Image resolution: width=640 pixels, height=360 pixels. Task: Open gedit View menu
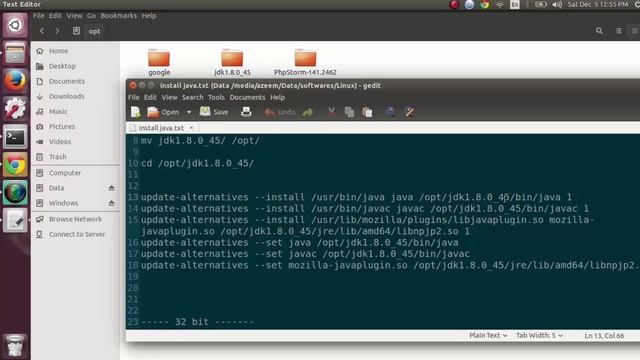pyautogui.click(x=169, y=98)
